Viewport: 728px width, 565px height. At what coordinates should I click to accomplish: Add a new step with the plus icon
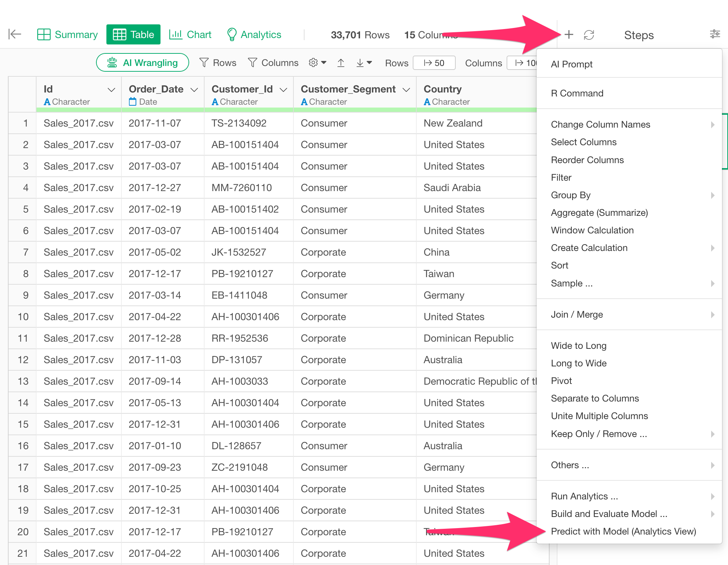(x=569, y=35)
